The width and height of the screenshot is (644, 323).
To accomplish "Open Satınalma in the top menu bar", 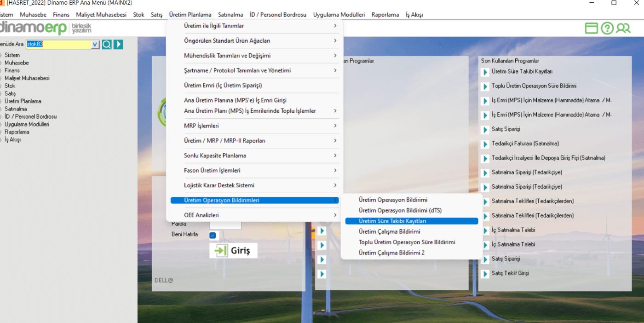I will click(231, 15).
